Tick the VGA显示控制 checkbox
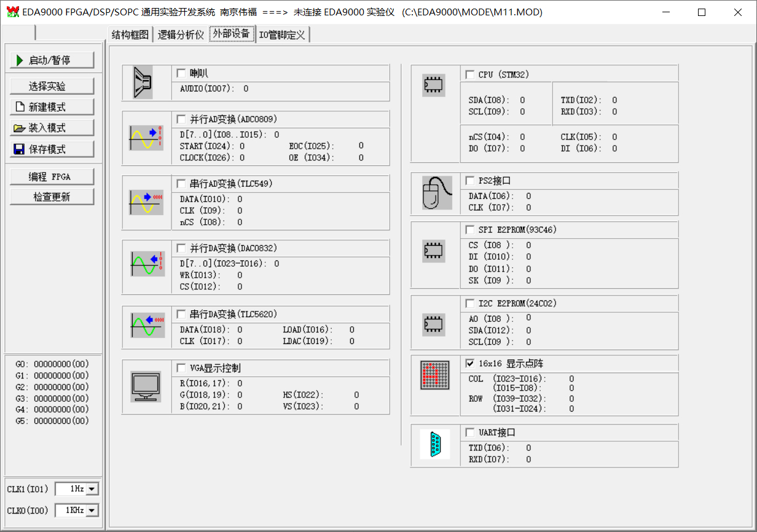The image size is (757, 532). 181,368
